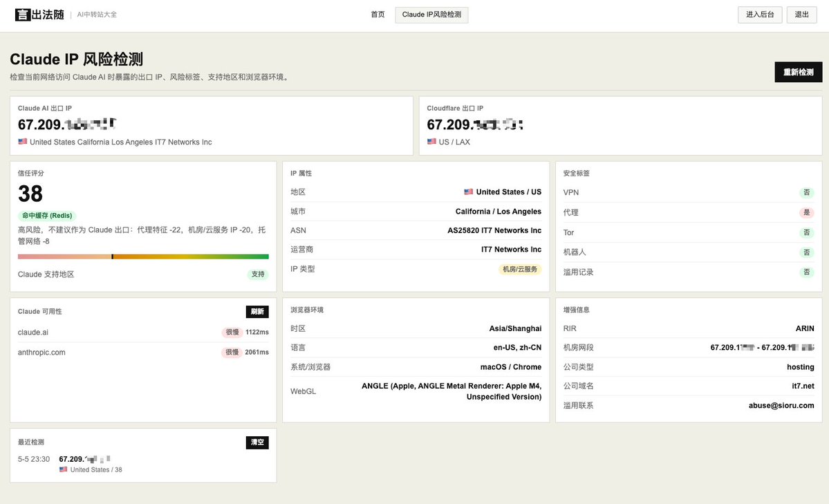This screenshot has width=829, height=504.
Task: Click the 机房网段 IP range value
Action: tap(763, 348)
